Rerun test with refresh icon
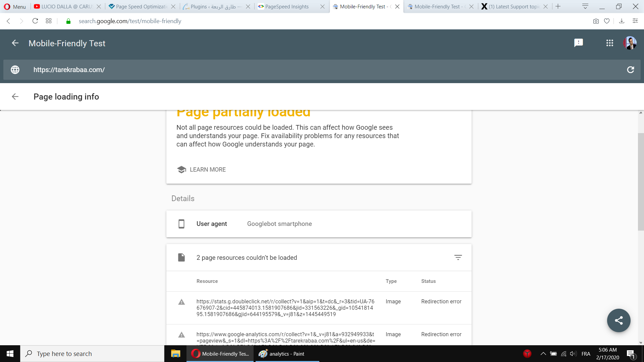644x362 pixels. [631, 70]
